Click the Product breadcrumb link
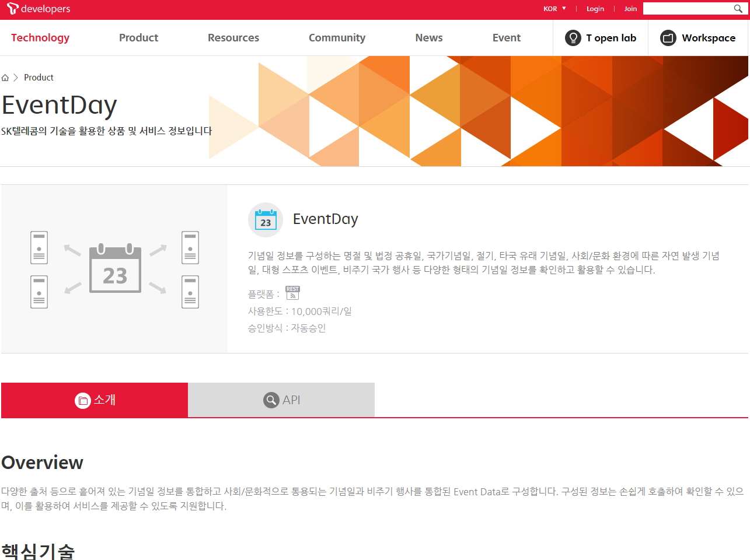The image size is (750, 560). 39,78
